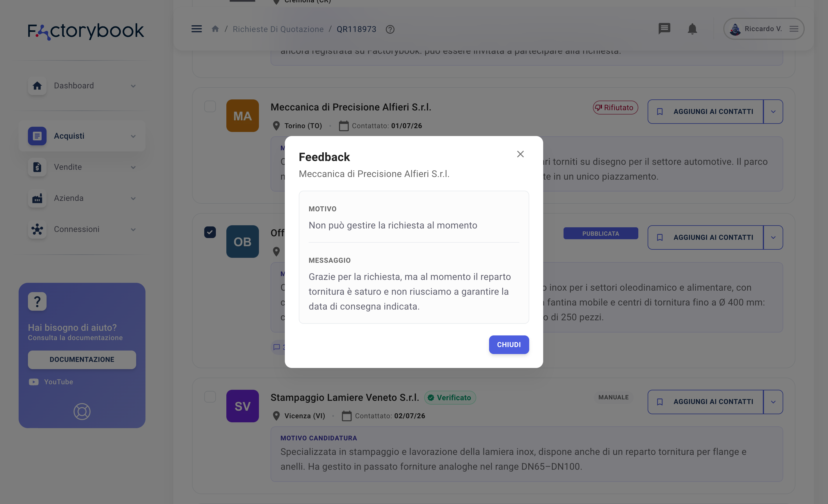
Task: Expand the Connessioni chevron
Action: click(x=134, y=229)
